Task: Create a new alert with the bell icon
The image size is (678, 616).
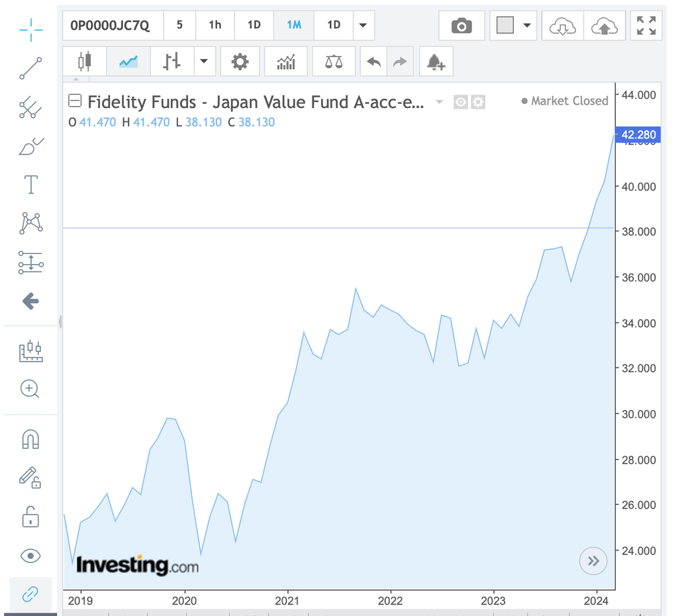Action: click(x=436, y=61)
